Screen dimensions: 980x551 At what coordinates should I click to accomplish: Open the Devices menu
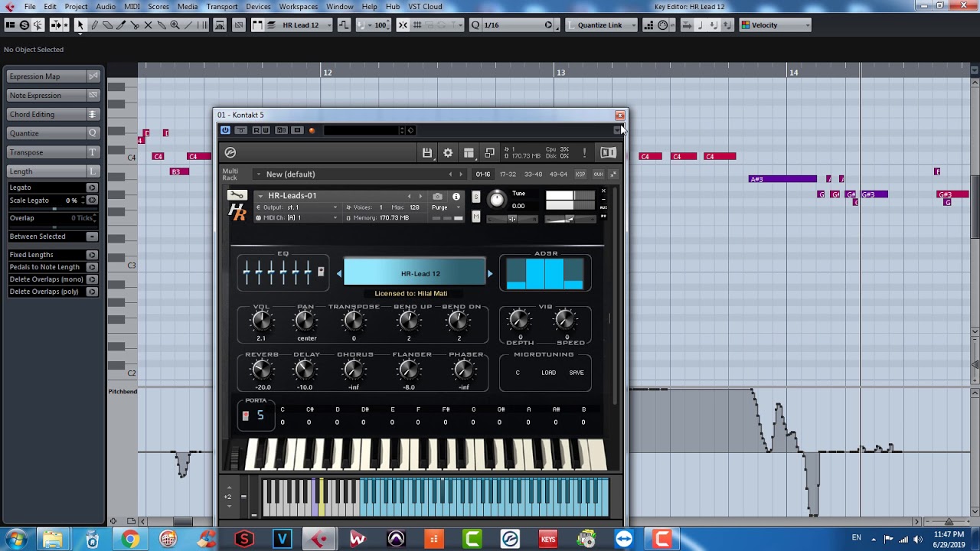tap(258, 7)
